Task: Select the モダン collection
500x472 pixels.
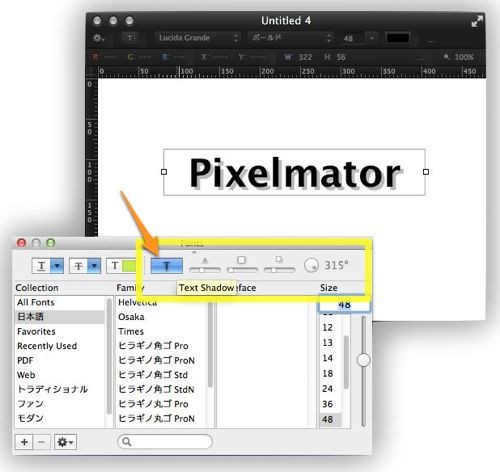Action: point(60,418)
